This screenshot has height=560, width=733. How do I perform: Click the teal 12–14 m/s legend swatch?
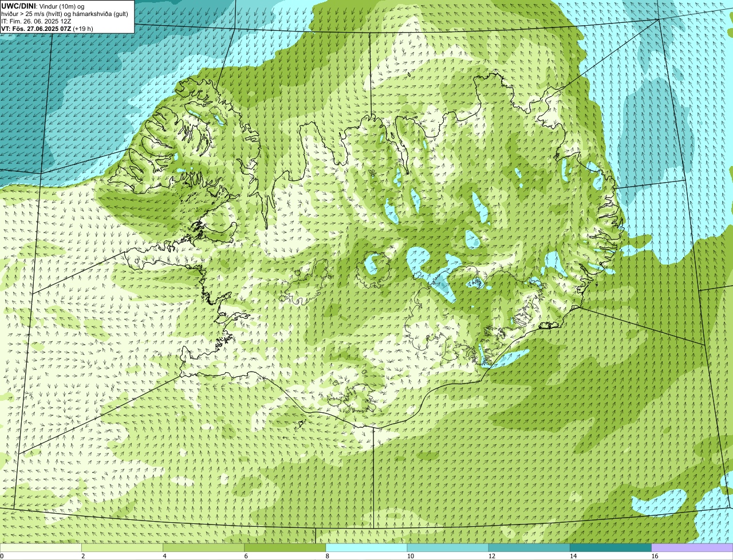click(x=529, y=547)
